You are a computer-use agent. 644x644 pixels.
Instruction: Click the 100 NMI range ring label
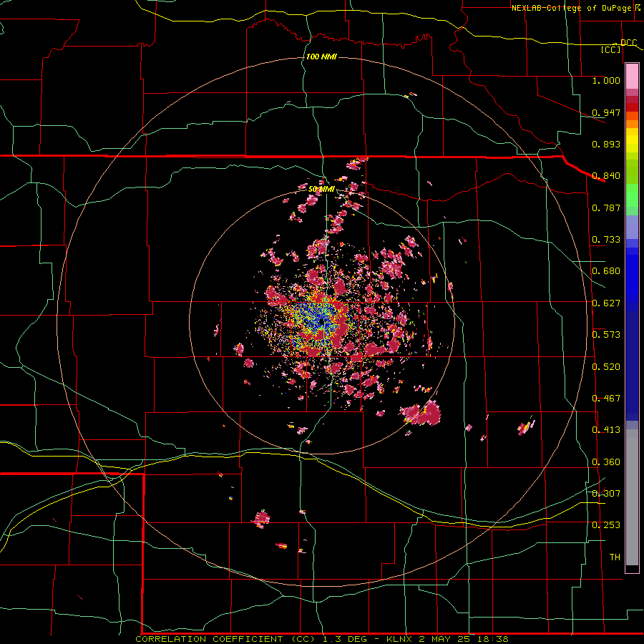(x=321, y=57)
